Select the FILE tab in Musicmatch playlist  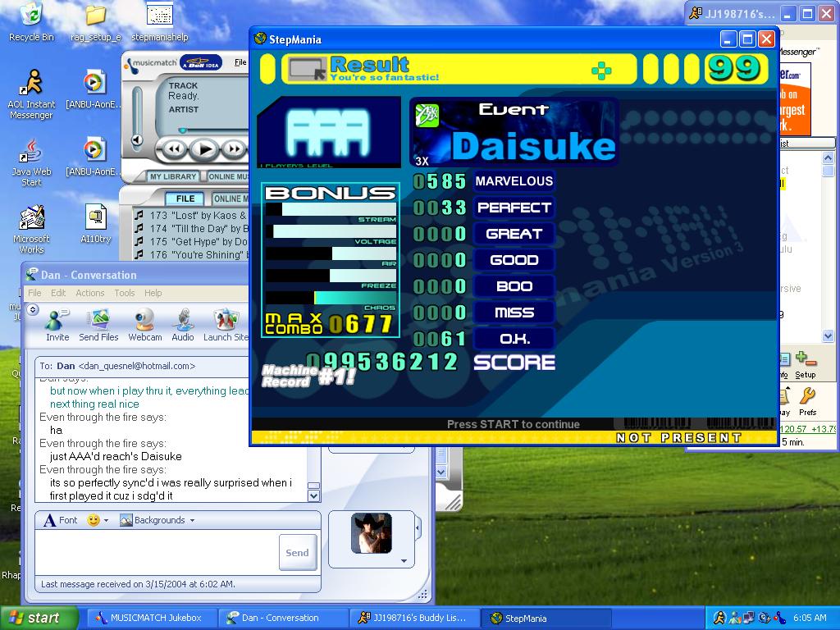185,199
